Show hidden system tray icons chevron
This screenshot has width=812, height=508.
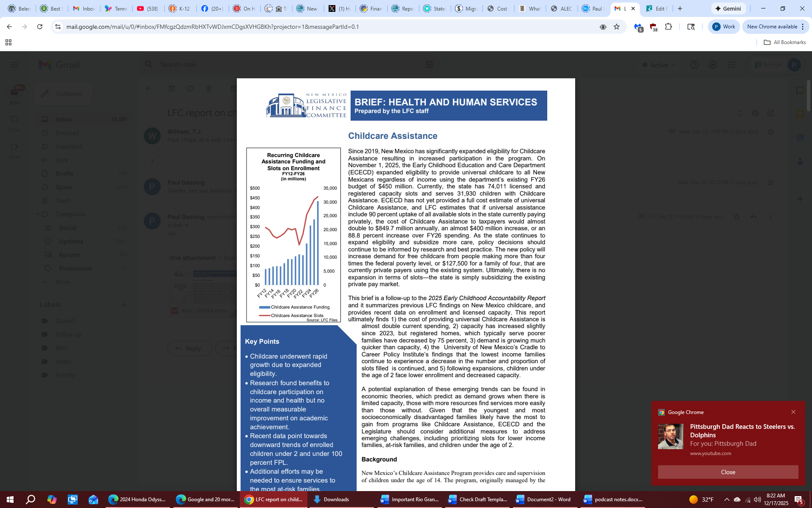click(727, 500)
